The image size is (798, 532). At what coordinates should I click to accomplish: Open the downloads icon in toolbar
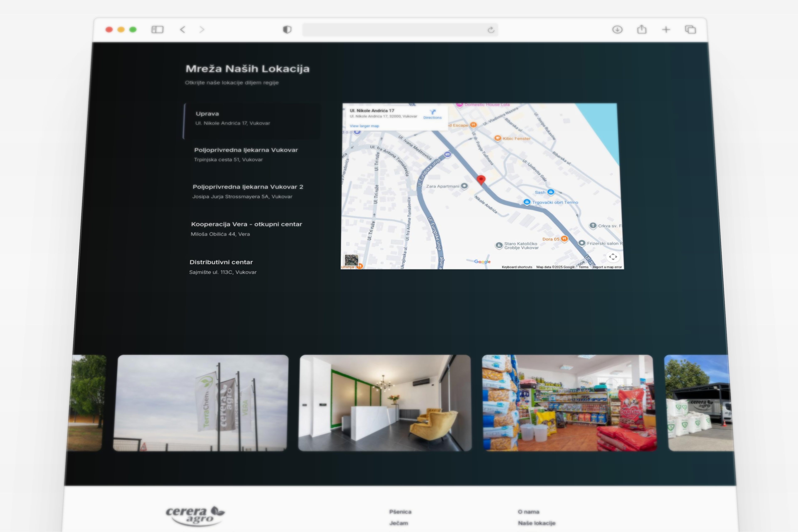617,30
